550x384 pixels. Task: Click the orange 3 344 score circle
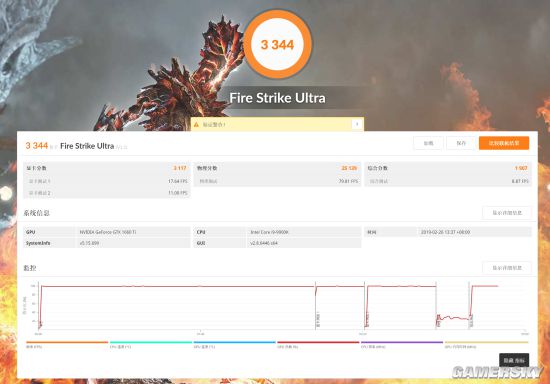277,45
